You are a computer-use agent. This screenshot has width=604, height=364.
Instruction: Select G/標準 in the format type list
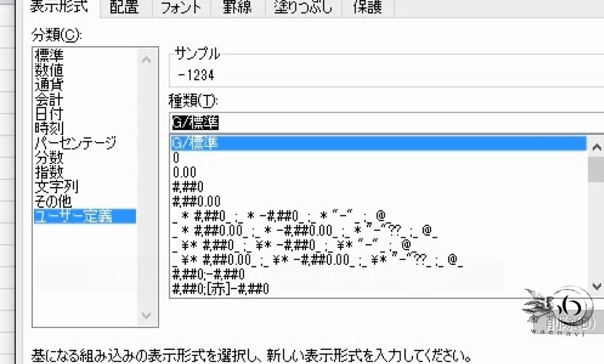click(379, 143)
